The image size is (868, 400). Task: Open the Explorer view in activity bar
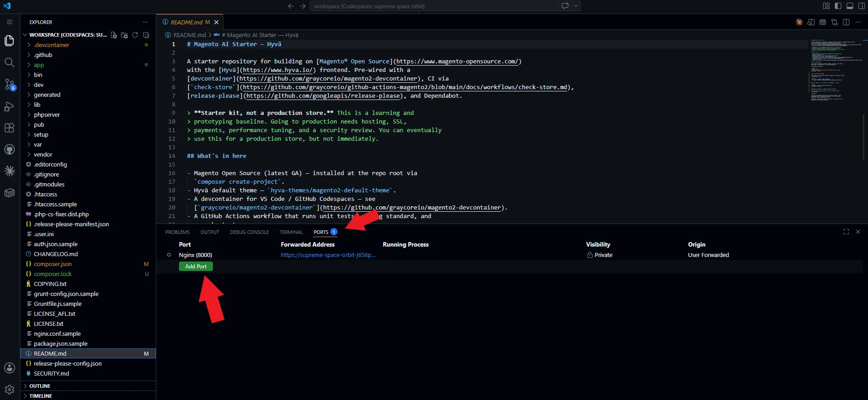click(10, 40)
